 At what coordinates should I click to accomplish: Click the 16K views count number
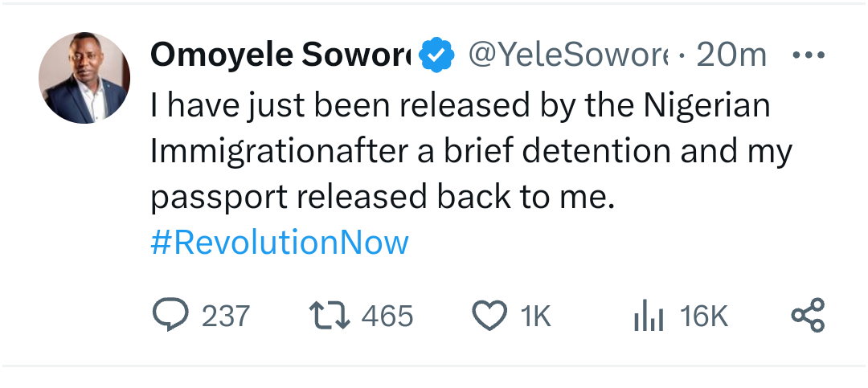coord(704,317)
